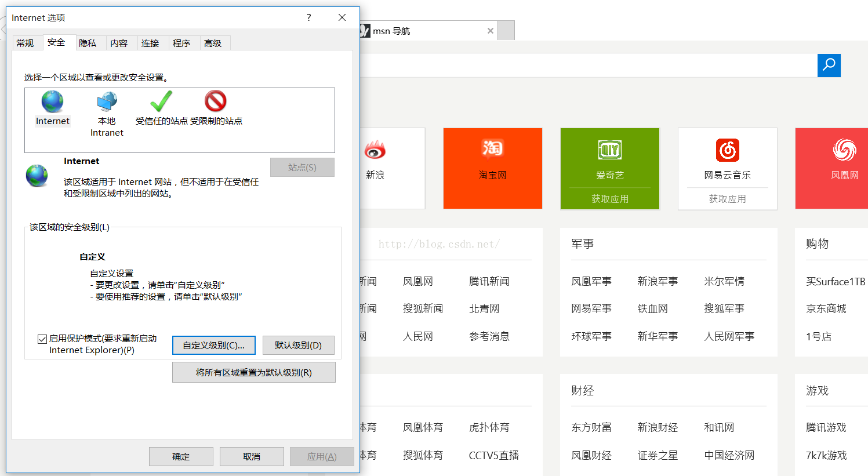Open the 新浪财经 link

(x=658, y=427)
